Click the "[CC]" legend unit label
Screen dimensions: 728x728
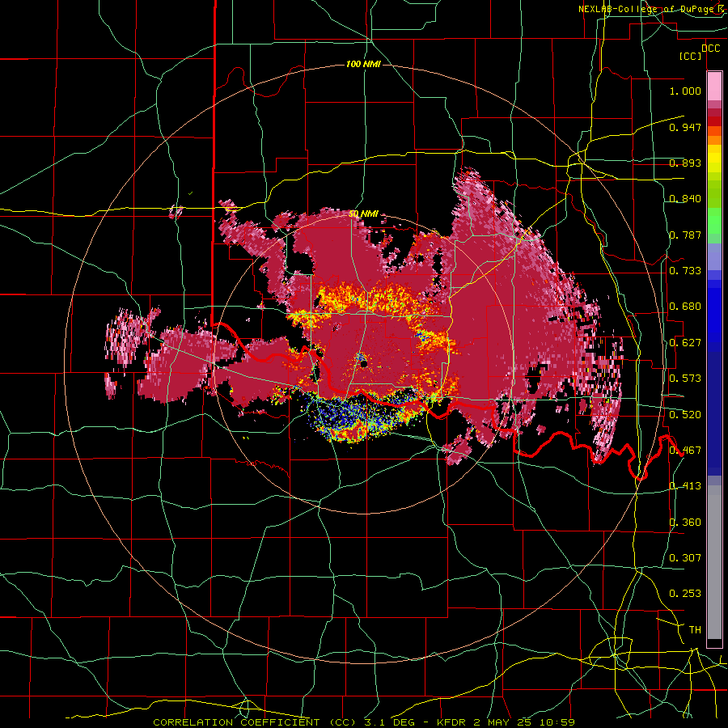(x=691, y=56)
